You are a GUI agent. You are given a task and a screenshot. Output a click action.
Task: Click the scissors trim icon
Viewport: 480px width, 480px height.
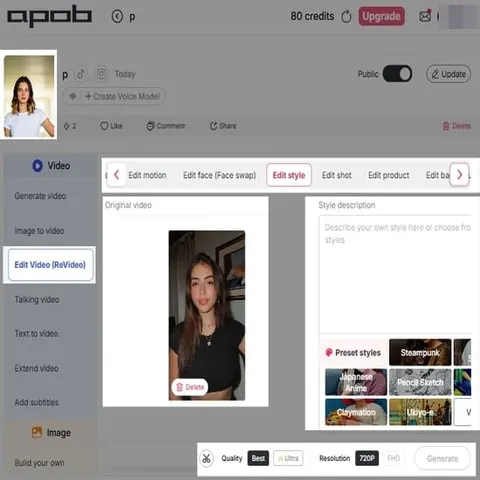206,458
